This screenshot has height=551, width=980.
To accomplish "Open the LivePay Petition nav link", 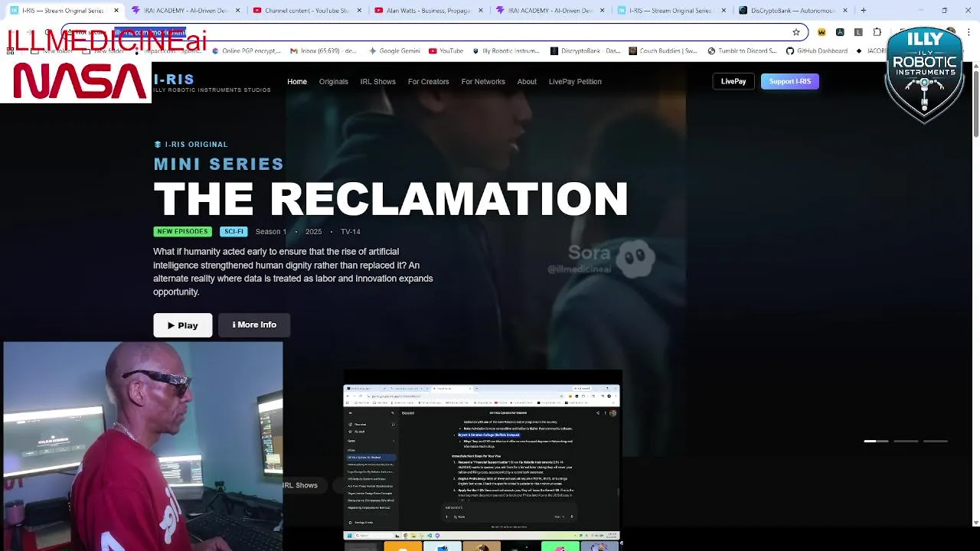I will 575,82.
